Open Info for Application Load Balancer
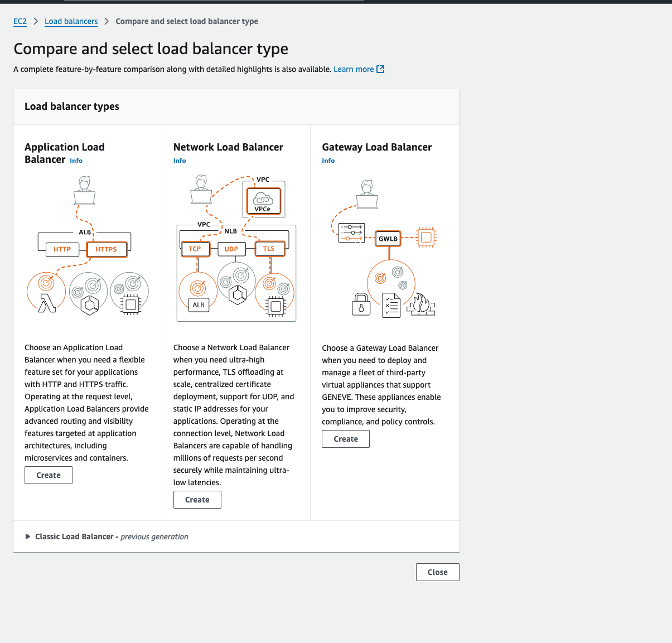The image size is (672, 643). click(76, 161)
